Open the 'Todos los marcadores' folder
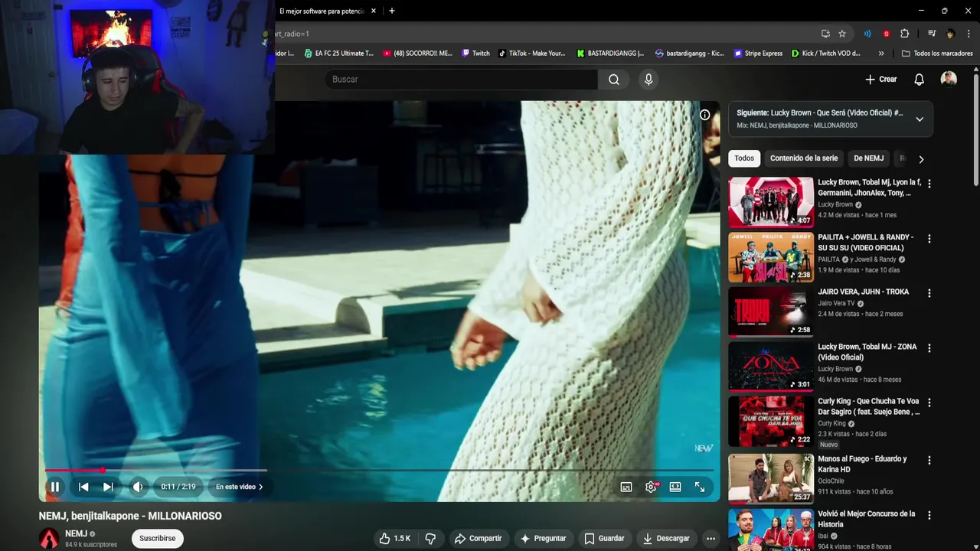Image resolution: width=980 pixels, height=551 pixels. coord(937,54)
